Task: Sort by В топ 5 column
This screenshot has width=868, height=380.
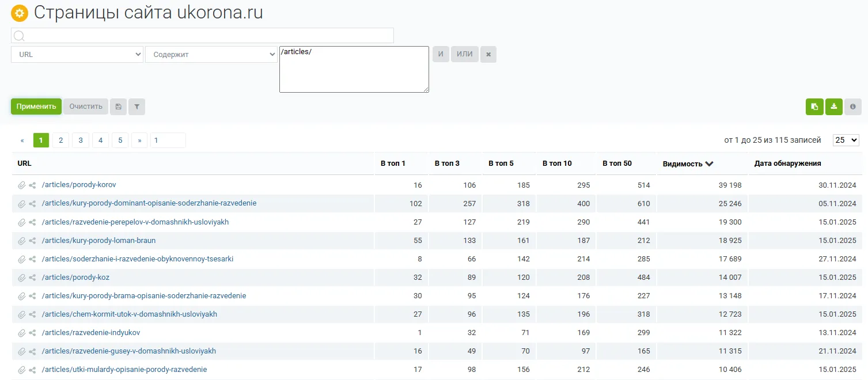Action: click(501, 164)
